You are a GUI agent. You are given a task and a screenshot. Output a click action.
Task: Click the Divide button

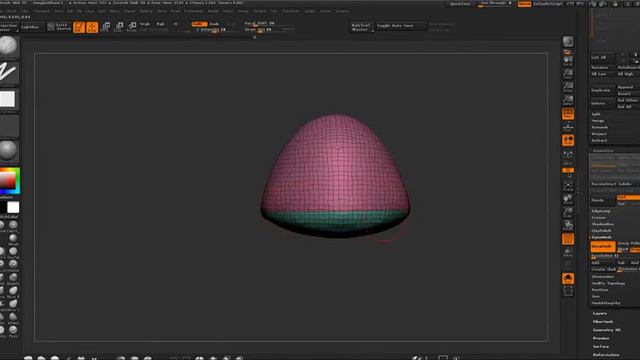[602, 200]
